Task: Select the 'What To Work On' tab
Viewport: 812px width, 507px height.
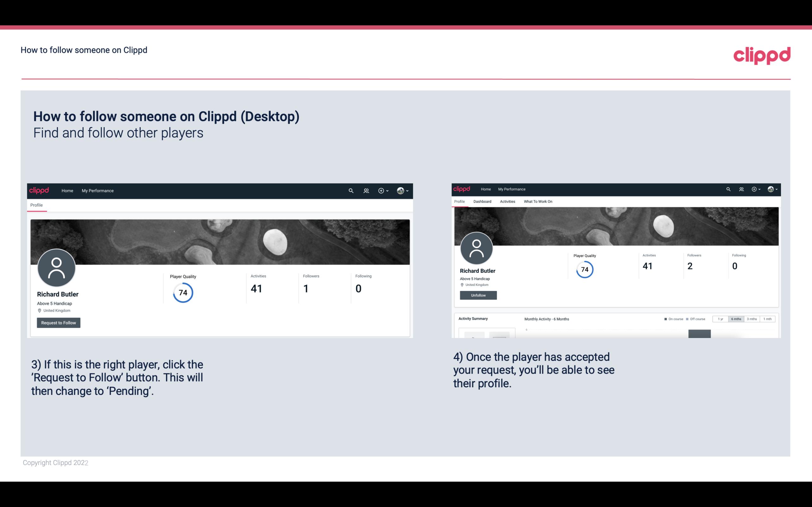Action: point(538,202)
